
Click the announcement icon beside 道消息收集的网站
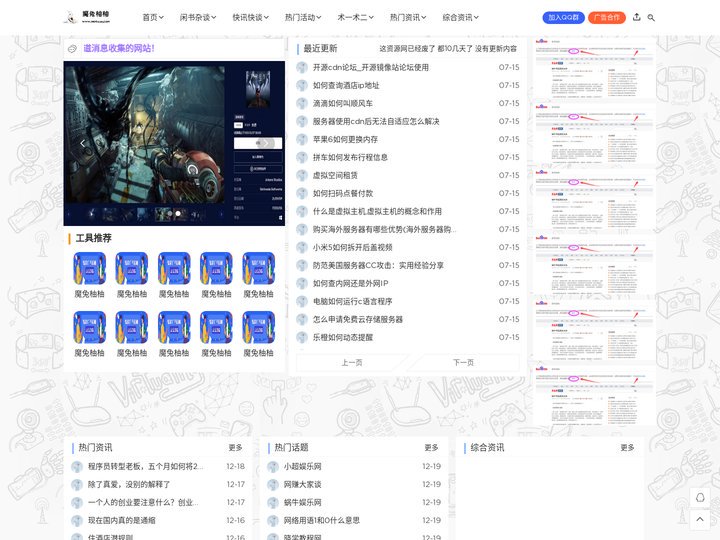click(x=72, y=49)
